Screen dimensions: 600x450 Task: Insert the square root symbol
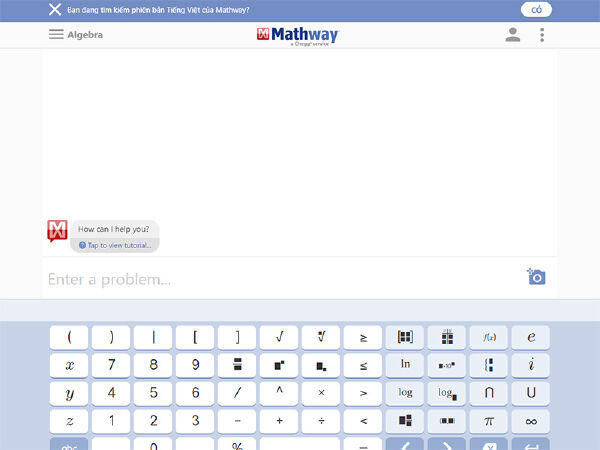tap(279, 337)
